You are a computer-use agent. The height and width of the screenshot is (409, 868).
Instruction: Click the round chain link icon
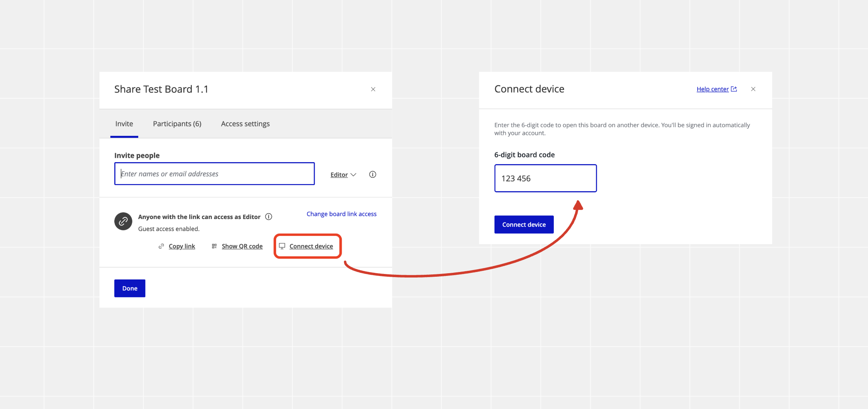[123, 221]
